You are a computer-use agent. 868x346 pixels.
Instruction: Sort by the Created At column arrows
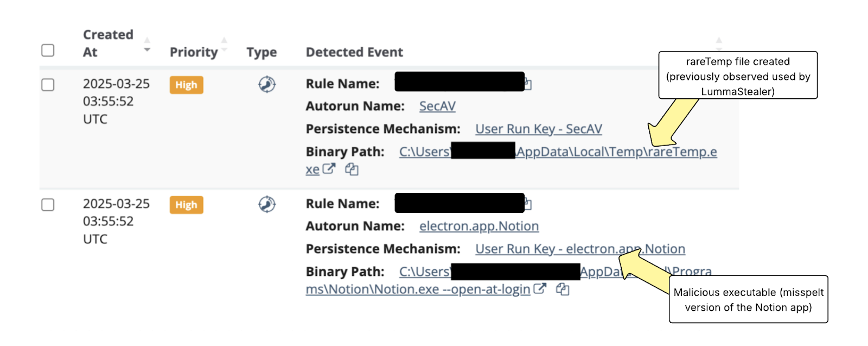click(147, 45)
